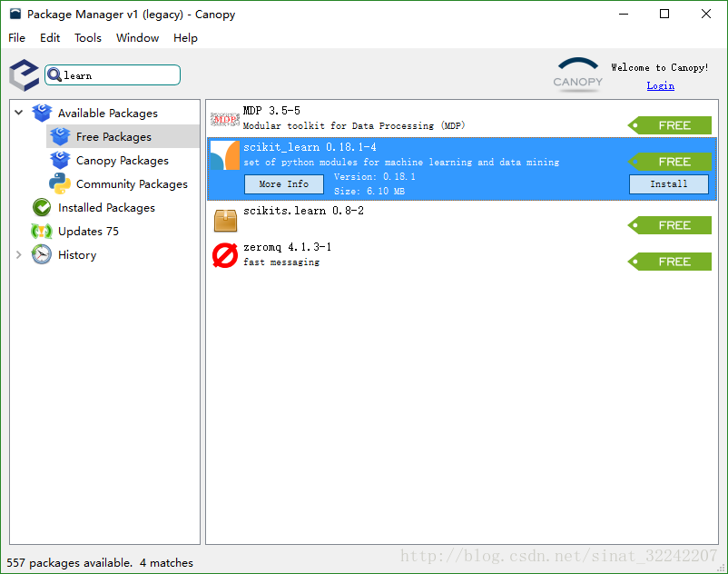Click the History clock icon

pos(42,254)
